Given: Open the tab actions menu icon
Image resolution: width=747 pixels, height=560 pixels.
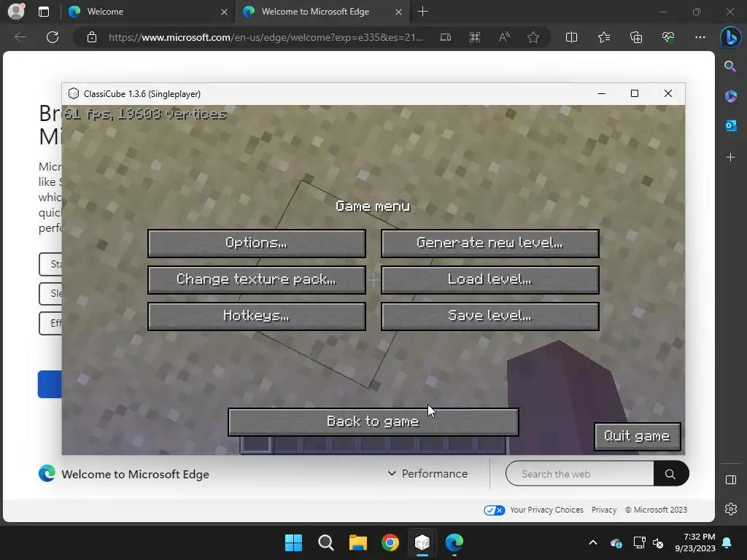Looking at the screenshot, I should 44,12.
